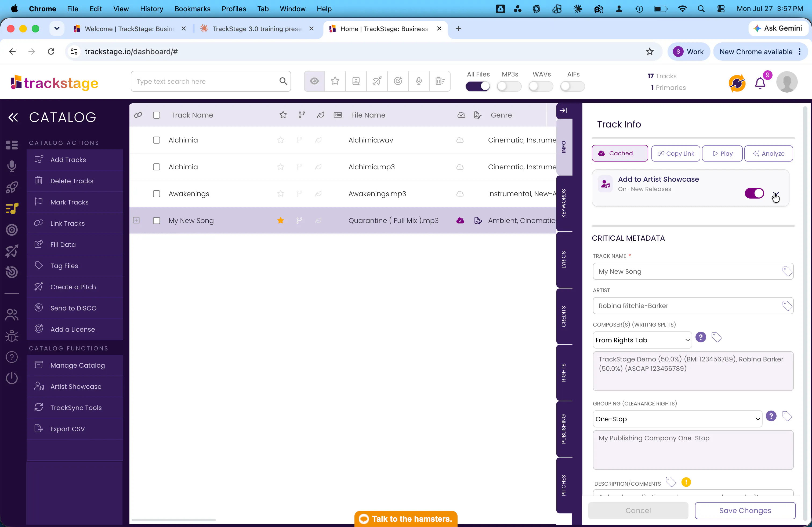
Task: Click the orange sync status icon
Action: tap(737, 83)
